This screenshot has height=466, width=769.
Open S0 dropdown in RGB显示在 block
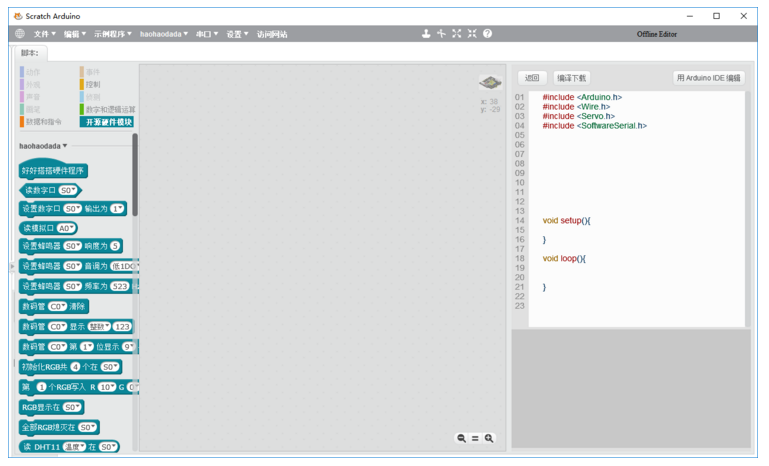tap(73, 407)
